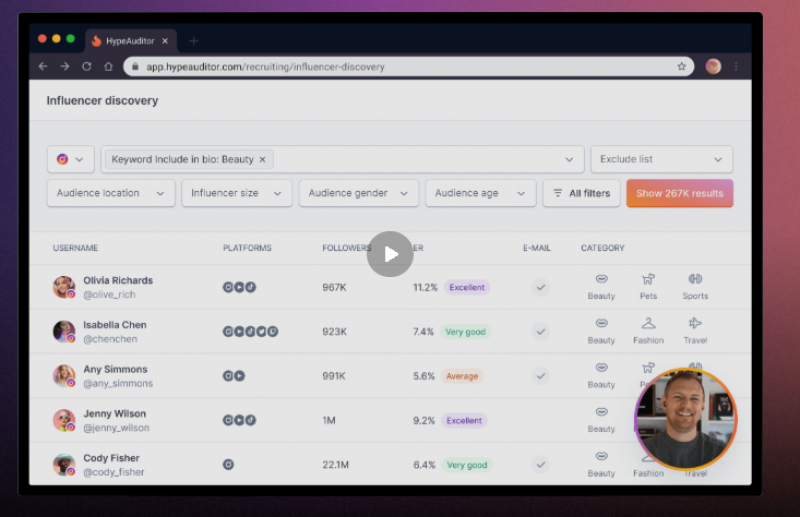Click Fashion category icon for Isabella Chen

[648, 324]
